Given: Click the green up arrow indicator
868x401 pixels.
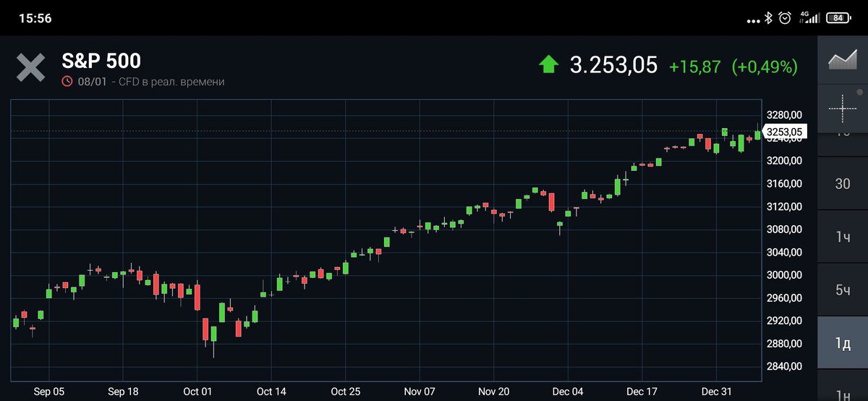Looking at the screenshot, I should pos(549,65).
